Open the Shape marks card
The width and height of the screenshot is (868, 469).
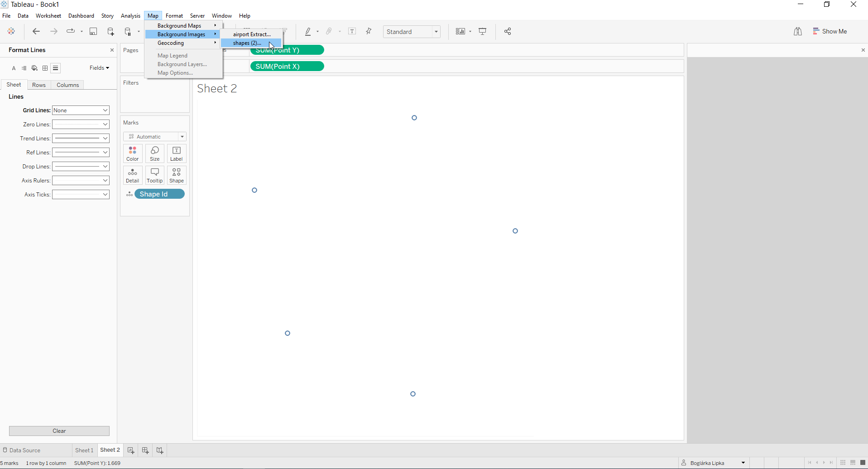point(177,175)
